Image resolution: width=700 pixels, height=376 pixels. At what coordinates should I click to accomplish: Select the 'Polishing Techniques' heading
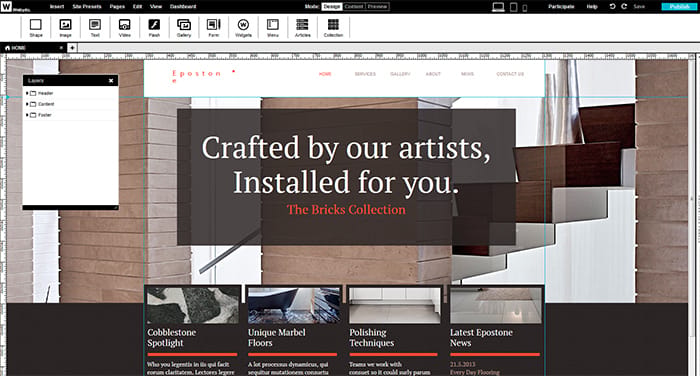[x=371, y=338]
